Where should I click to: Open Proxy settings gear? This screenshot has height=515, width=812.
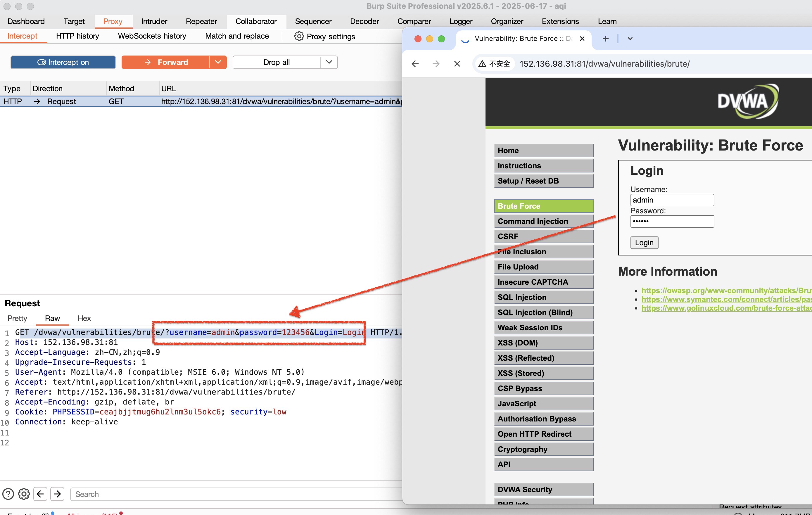[x=299, y=36]
